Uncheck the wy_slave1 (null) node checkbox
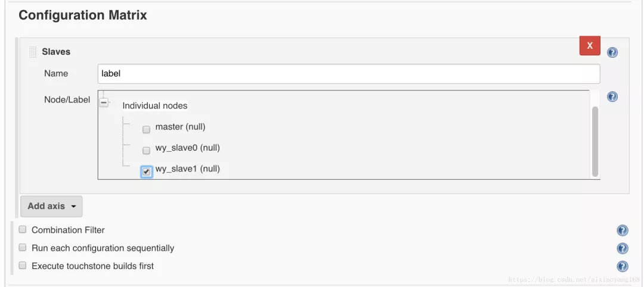Image resolution: width=644 pixels, height=287 pixels. pos(146,171)
